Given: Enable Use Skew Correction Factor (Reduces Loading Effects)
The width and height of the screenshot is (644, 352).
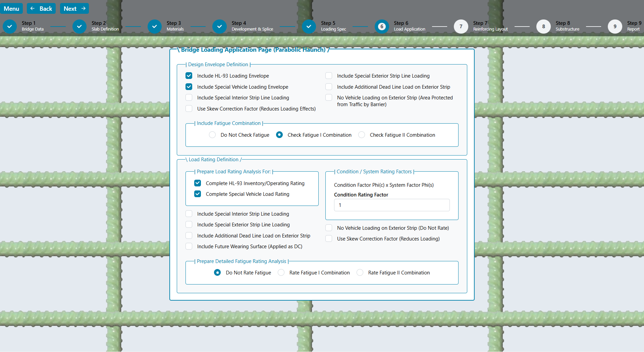Looking at the screenshot, I should tap(189, 109).
